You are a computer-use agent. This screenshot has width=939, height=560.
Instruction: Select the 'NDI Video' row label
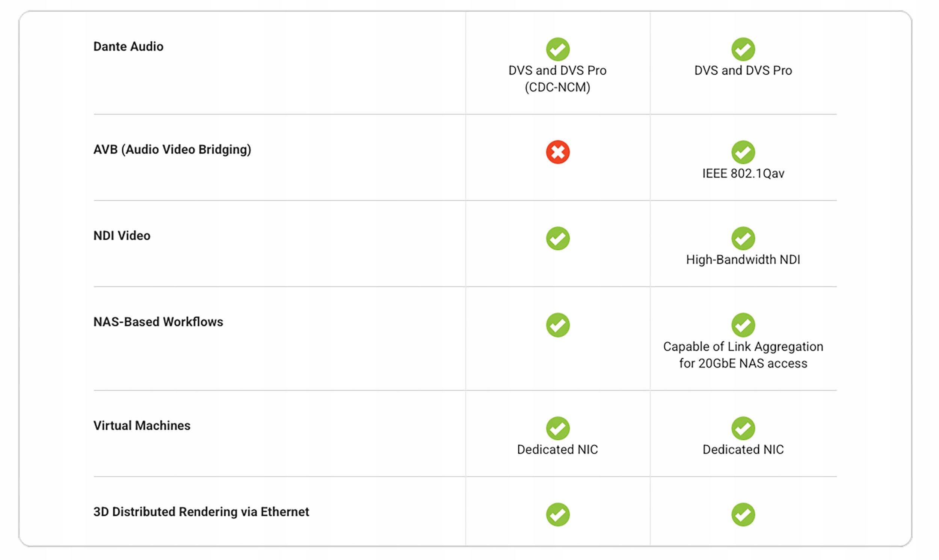pyautogui.click(x=122, y=235)
